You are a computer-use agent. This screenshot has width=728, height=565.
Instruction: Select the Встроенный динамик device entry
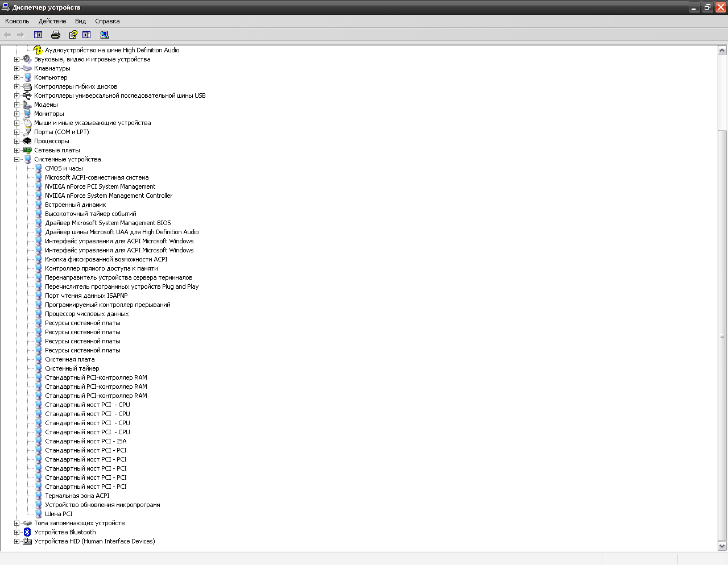[75, 205]
